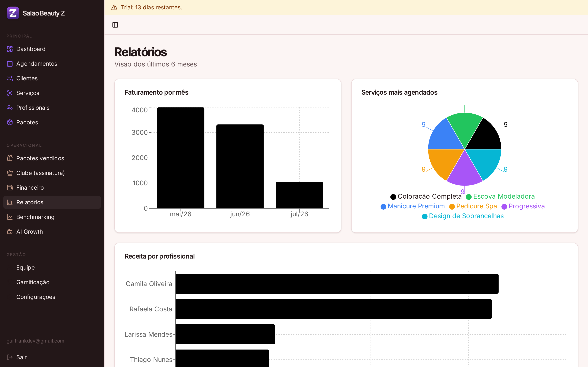This screenshot has width=588, height=367.
Task: Click the Coloração Completa legend swatch
Action: click(x=393, y=197)
